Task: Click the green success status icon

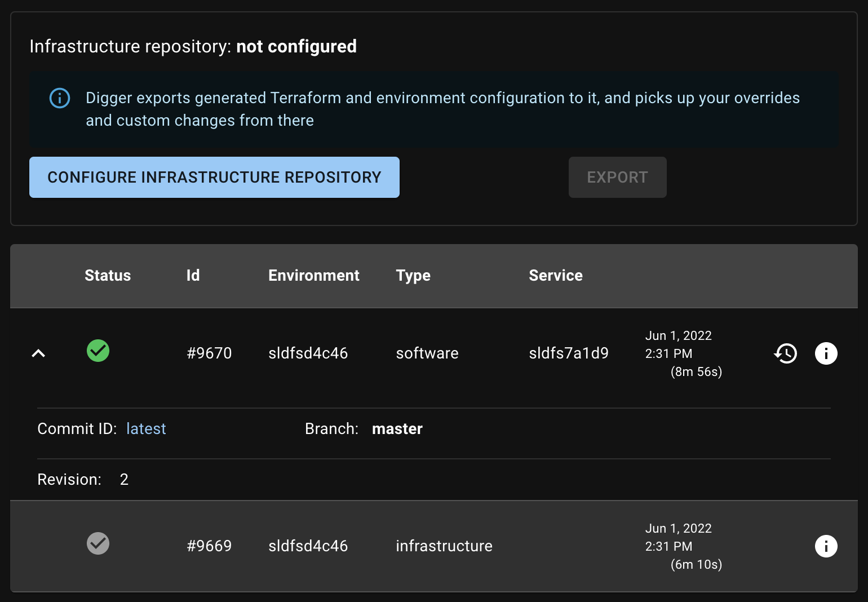Action: [x=98, y=351]
